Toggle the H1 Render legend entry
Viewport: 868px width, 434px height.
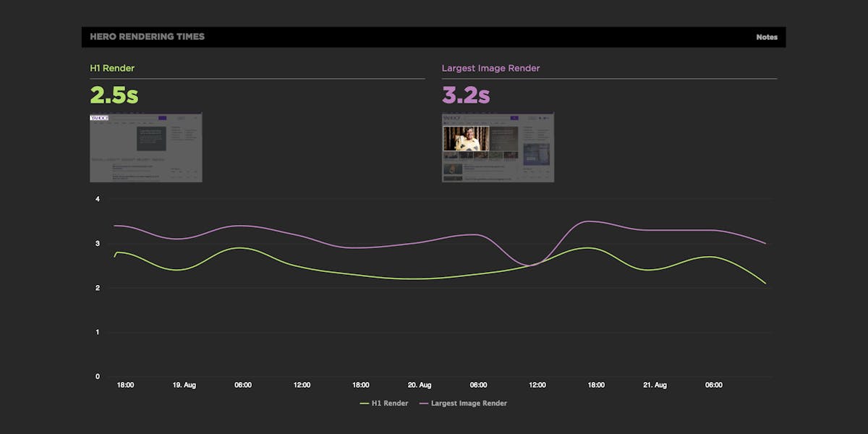[x=388, y=403]
